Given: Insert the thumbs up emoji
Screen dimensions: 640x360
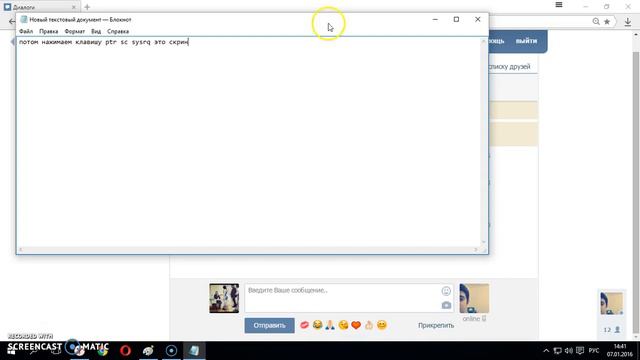Looking at the screenshot, I should point(369,325).
